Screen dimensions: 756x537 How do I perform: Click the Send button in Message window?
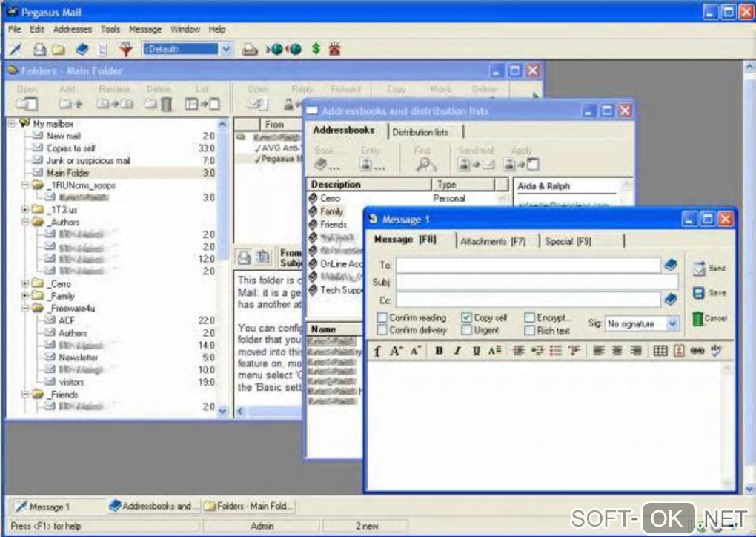709,268
